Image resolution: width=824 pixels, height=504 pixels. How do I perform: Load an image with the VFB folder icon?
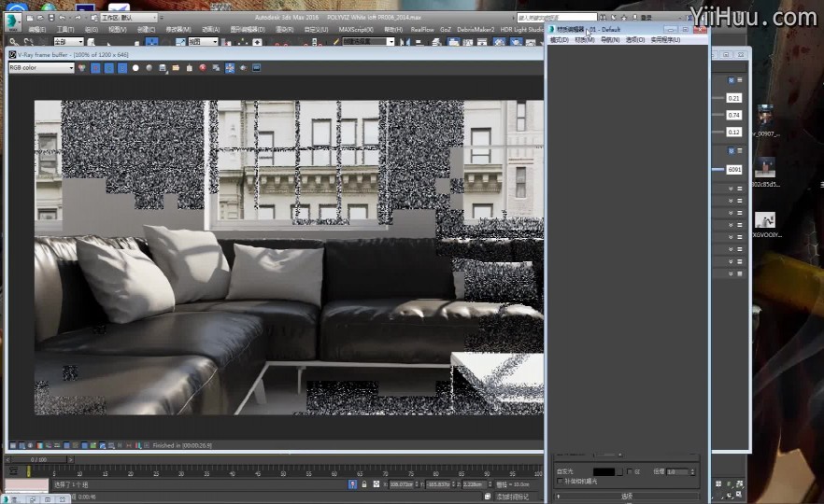pos(176,68)
